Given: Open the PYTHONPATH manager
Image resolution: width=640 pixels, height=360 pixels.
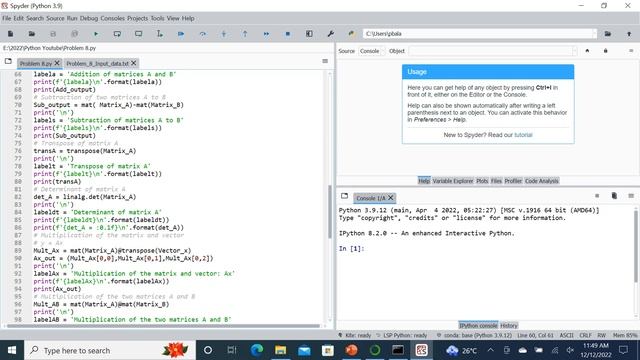Looking at the screenshot, I should click(x=351, y=34).
